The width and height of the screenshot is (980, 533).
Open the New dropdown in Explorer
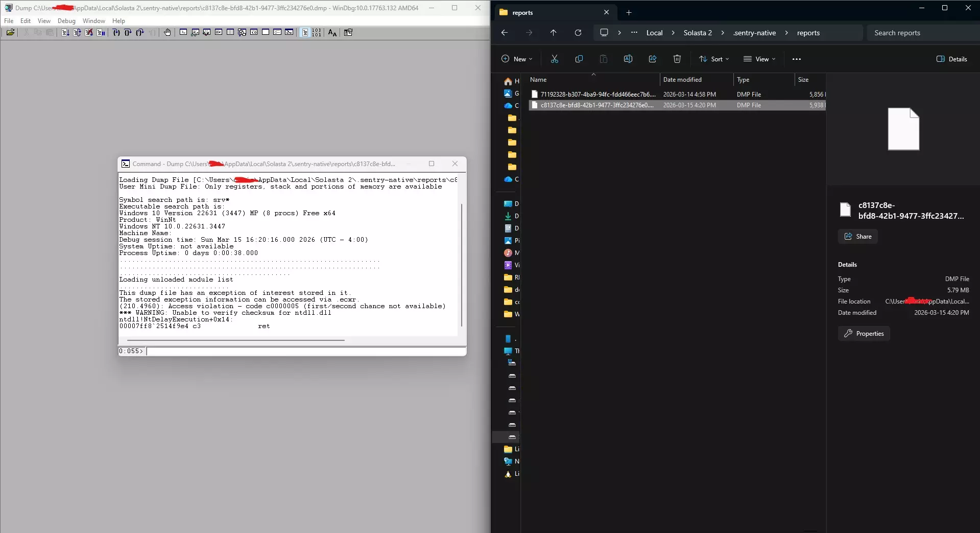coord(517,59)
